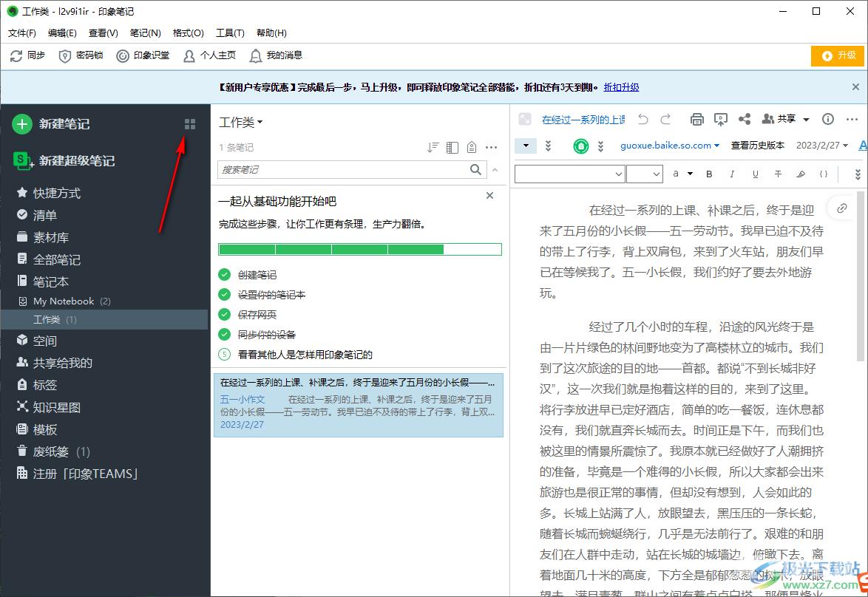This screenshot has height=597, width=868.
Task: Open the 素材库 material library
Action: [x=43, y=237]
